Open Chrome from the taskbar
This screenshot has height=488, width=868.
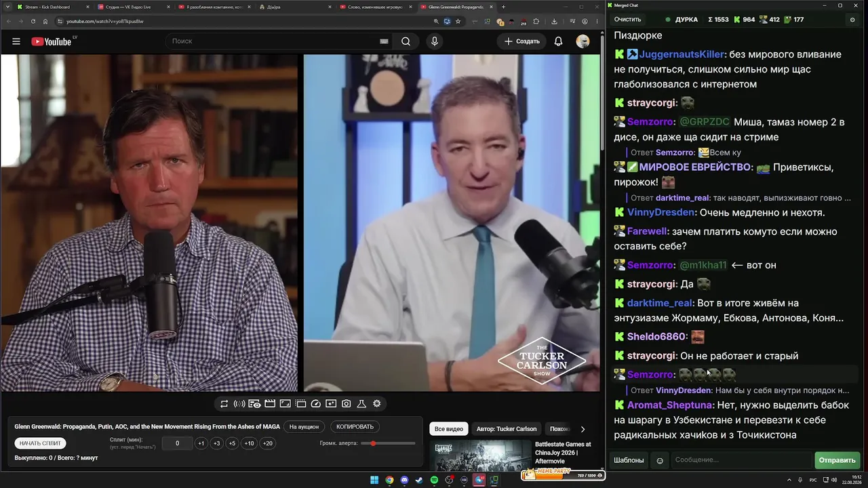pyautogui.click(x=389, y=481)
